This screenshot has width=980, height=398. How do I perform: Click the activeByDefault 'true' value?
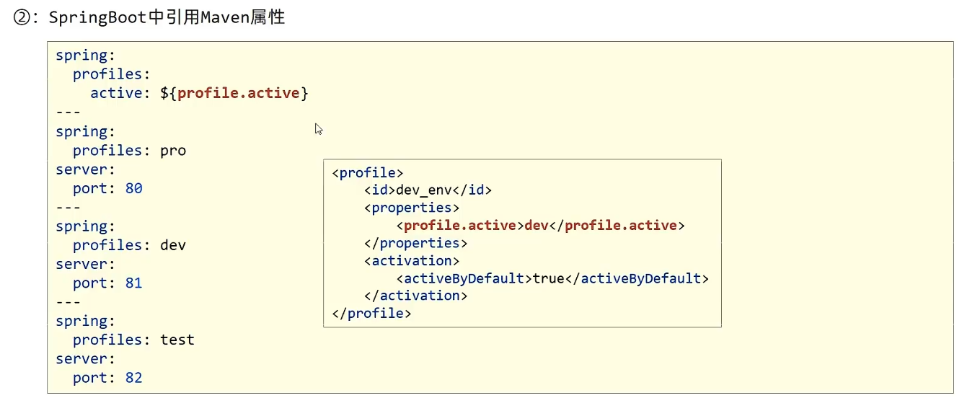[x=548, y=278]
